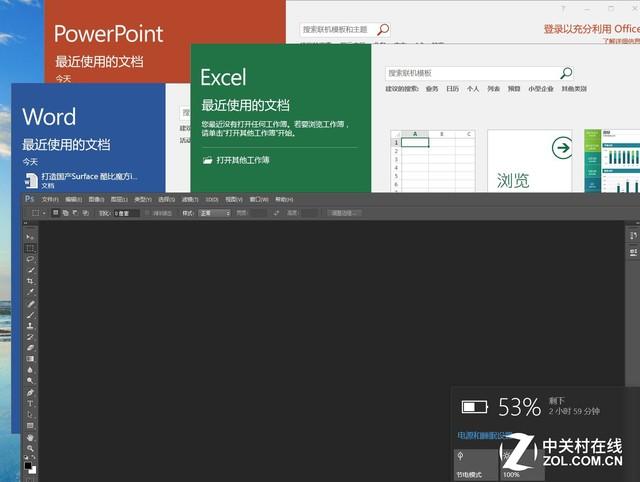
Task: Click swap width and height icon
Action: (276, 213)
